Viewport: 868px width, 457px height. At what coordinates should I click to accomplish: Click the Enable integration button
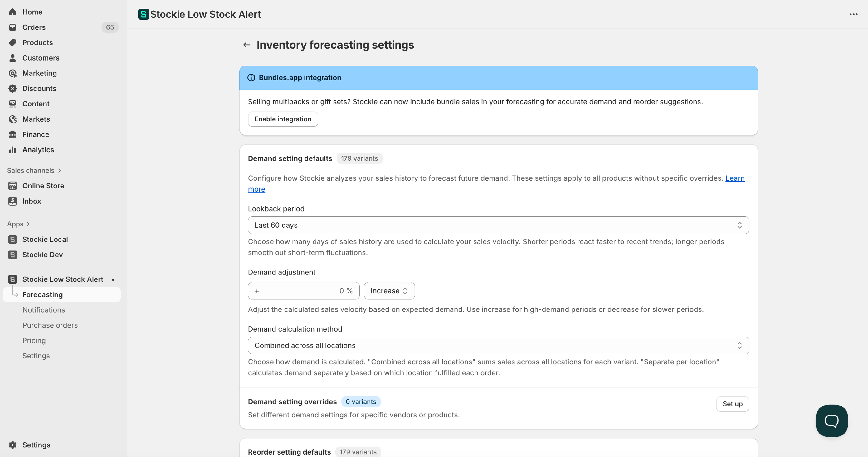282,119
